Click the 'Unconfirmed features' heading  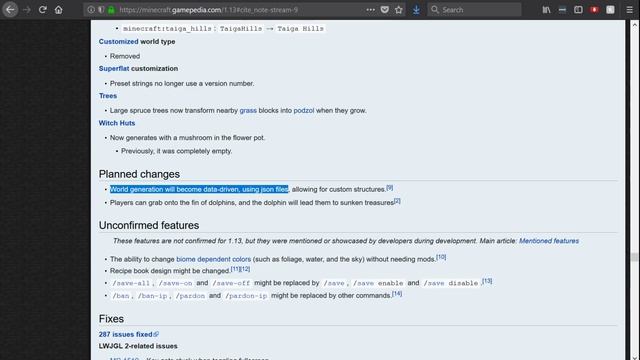[149, 226]
